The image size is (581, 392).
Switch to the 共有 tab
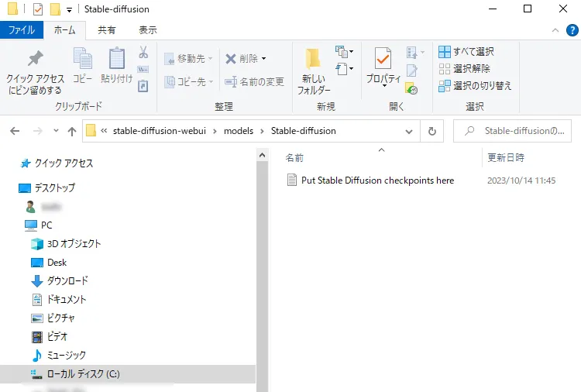(x=106, y=29)
